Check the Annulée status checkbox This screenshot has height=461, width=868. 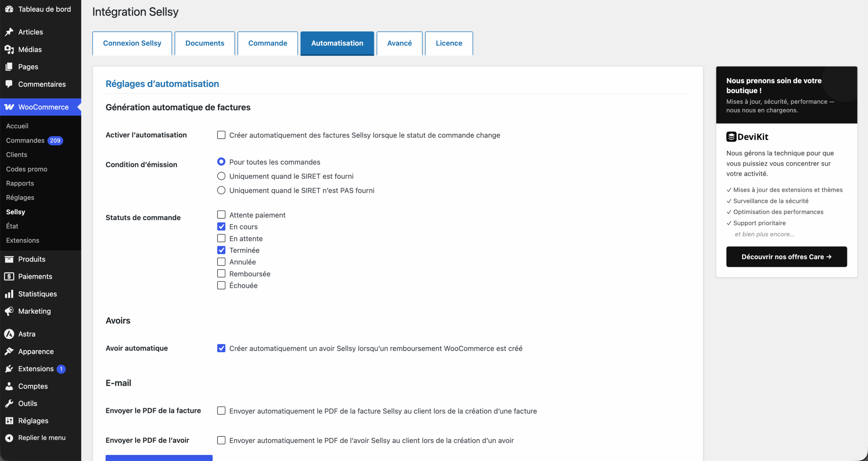(221, 261)
